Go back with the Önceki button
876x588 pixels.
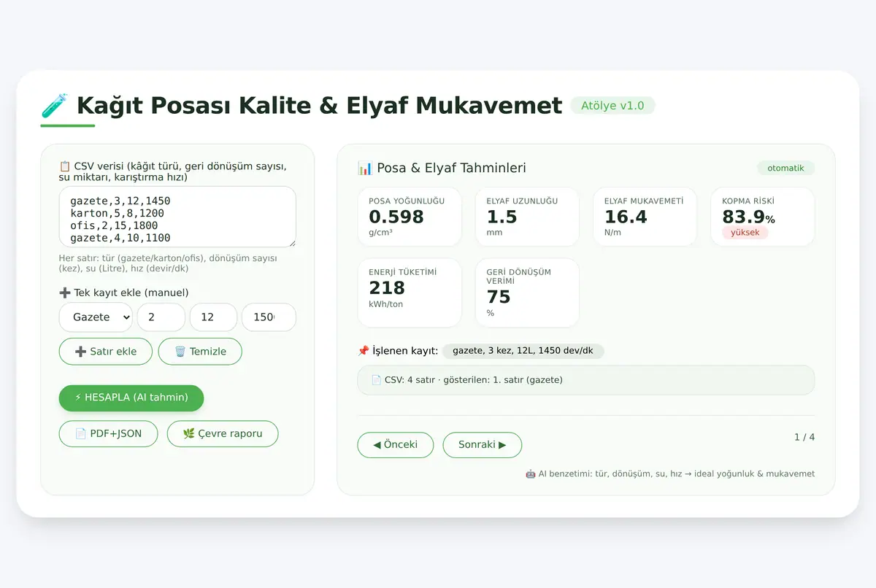395,444
